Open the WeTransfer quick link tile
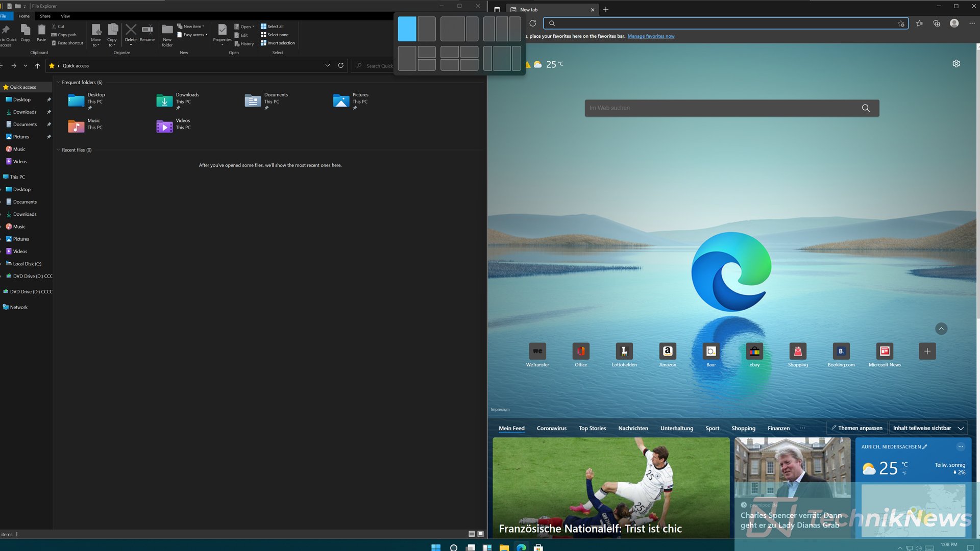The height and width of the screenshot is (551, 980). coord(537,355)
